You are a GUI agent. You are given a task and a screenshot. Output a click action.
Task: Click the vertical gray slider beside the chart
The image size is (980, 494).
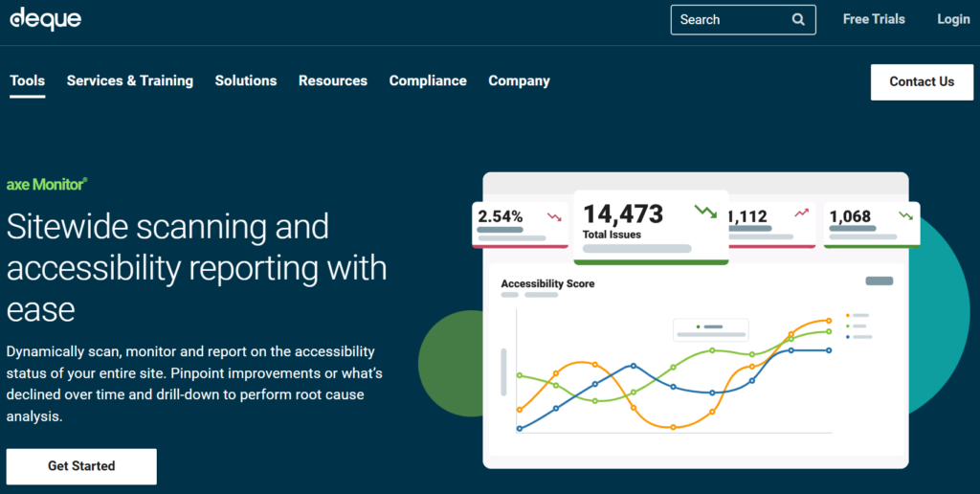pyautogui.click(x=504, y=371)
